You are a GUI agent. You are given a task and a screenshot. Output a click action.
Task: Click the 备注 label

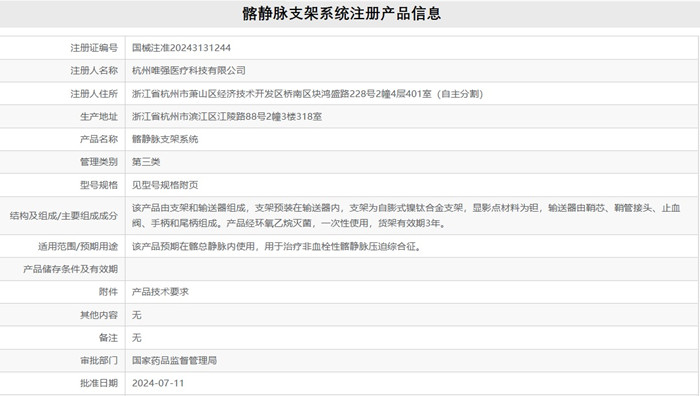[x=108, y=338]
